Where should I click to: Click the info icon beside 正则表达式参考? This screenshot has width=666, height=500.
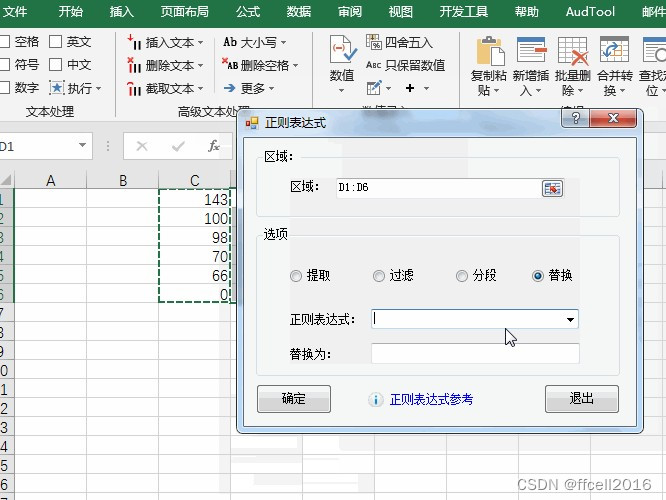[x=375, y=399]
